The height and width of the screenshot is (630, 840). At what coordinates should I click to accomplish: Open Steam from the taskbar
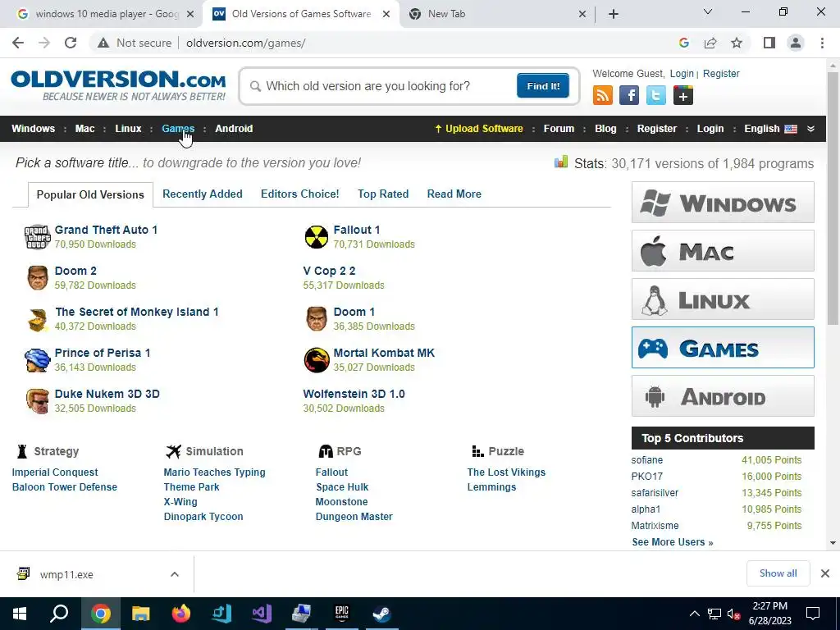(381, 614)
